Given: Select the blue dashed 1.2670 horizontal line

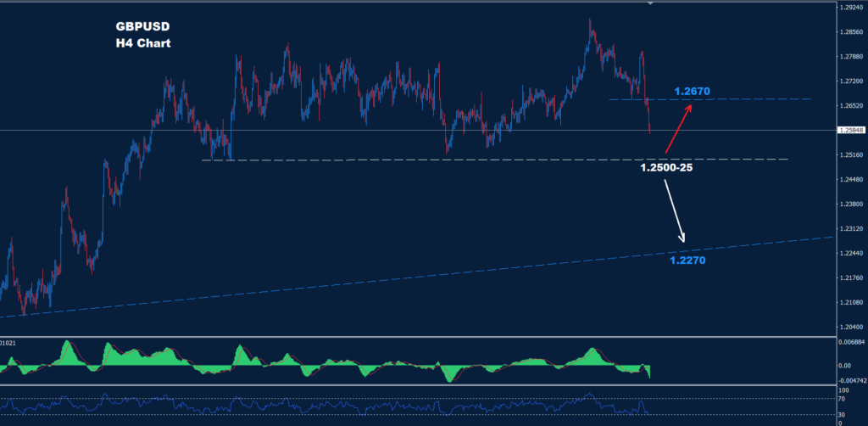Looking at the screenshot, I should point(710,99).
